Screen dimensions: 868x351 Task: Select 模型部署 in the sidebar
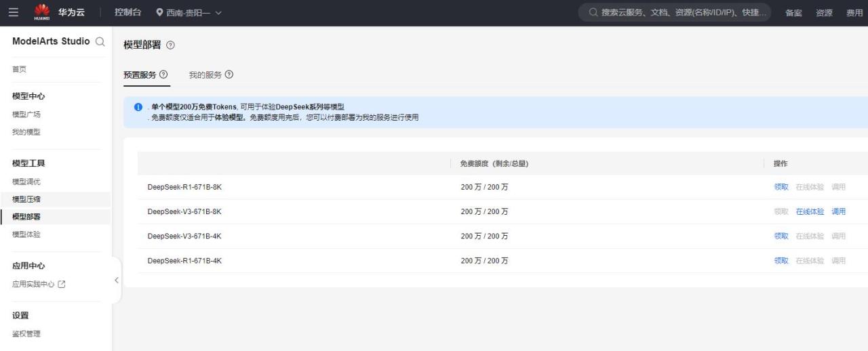coord(26,217)
